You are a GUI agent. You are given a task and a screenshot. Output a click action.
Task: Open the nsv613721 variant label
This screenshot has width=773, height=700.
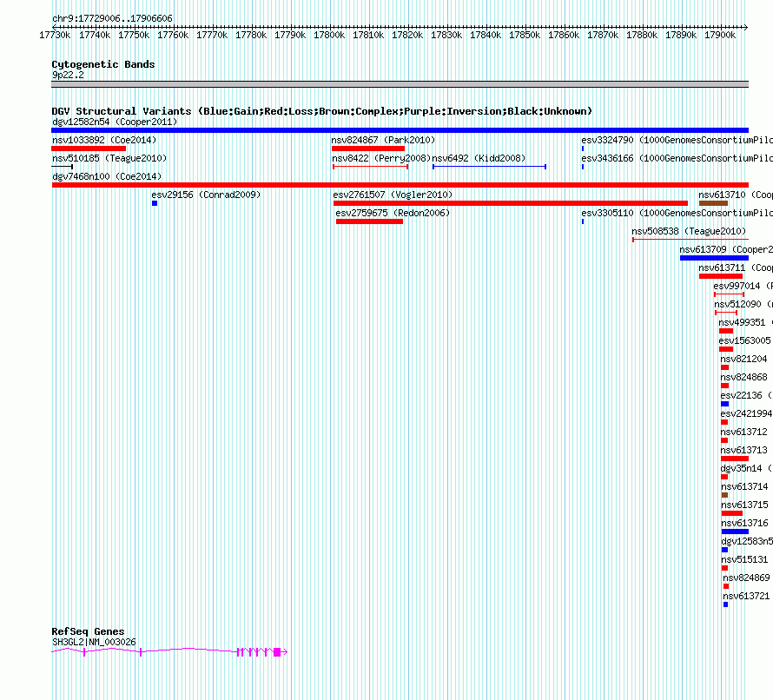click(x=746, y=596)
